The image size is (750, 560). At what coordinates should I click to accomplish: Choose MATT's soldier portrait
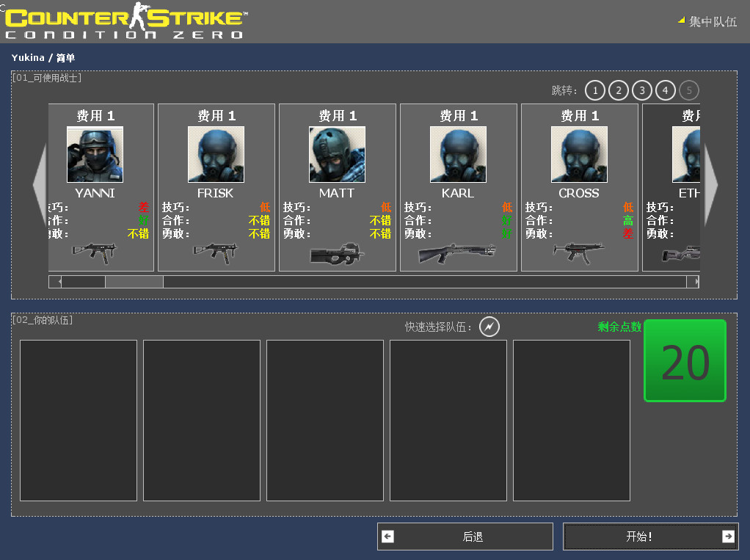(x=337, y=155)
